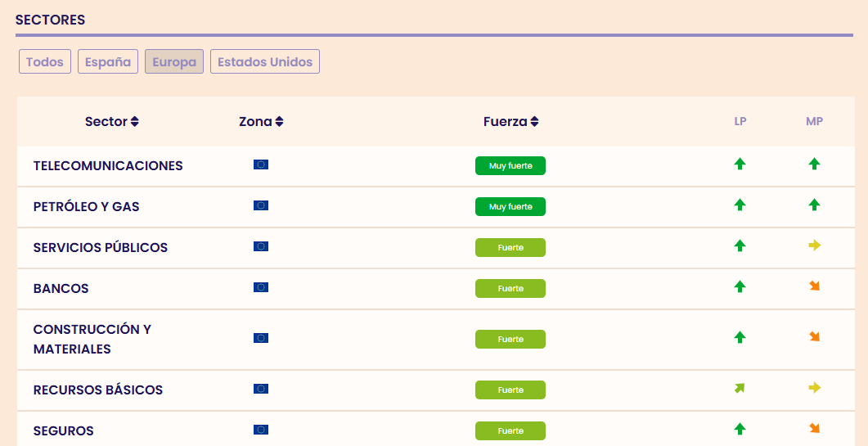868x446 pixels.
Task: Click the orange MP arrow for Construcción y Materiales
Action: click(814, 337)
